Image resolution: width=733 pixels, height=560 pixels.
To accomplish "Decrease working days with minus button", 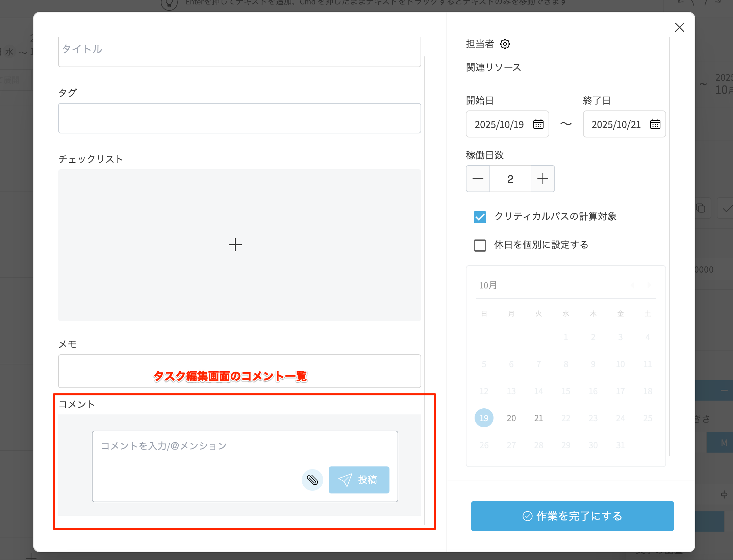I will (x=478, y=179).
